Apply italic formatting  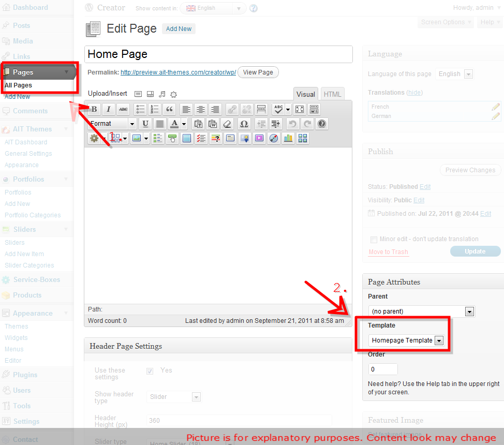pyautogui.click(x=108, y=109)
